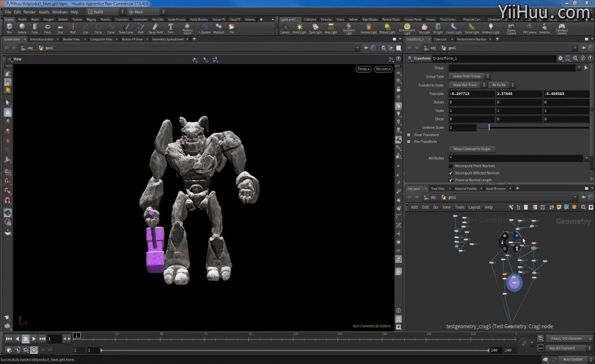Click the geo1 path in the network pane
Viewport: 595px width, 364px height.
pyautogui.click(x=449, y=197)
